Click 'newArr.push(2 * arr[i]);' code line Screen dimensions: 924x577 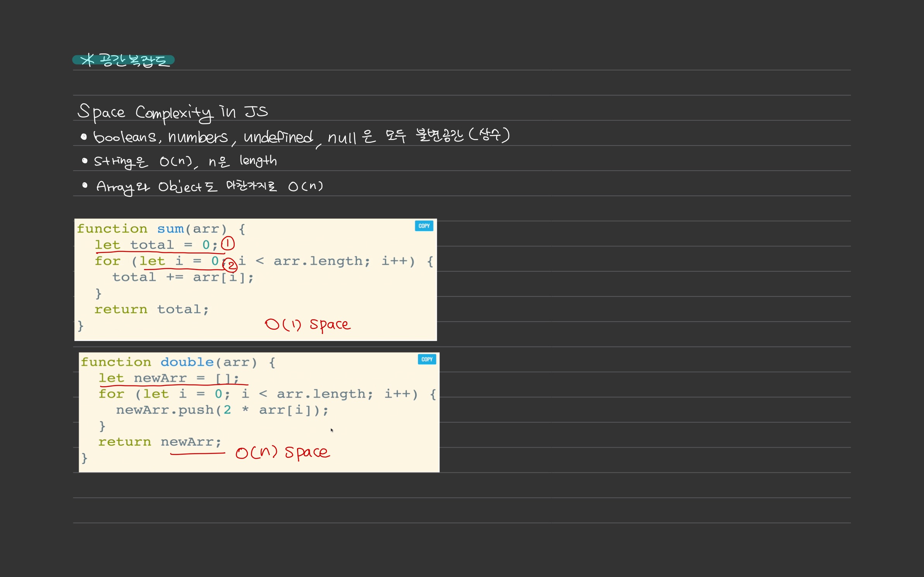pos(222,410)
